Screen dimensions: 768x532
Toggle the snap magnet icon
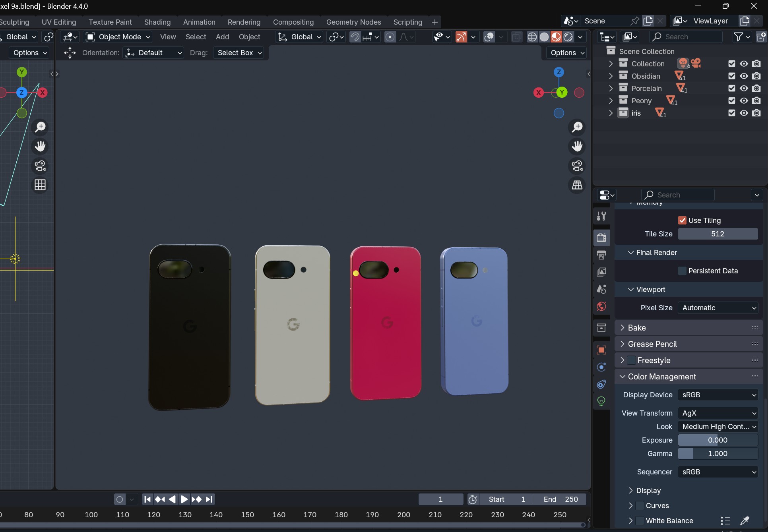tap(355, 37)
